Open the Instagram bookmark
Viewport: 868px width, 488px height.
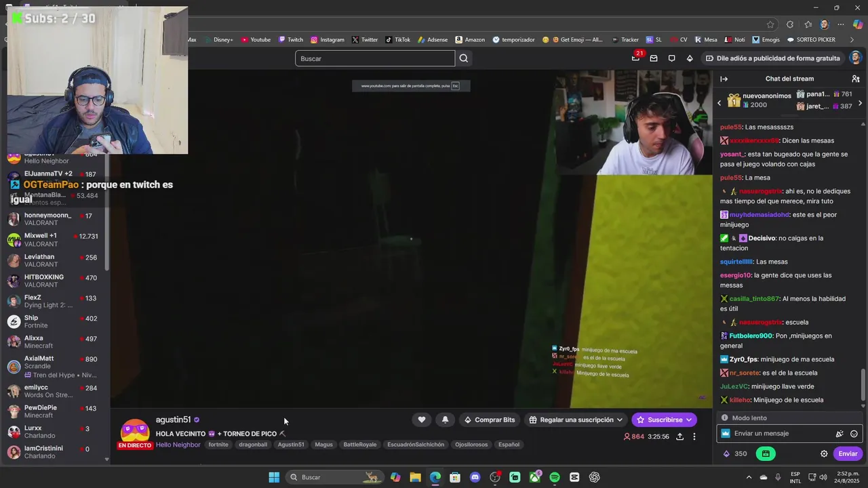[x=328, y=40]
